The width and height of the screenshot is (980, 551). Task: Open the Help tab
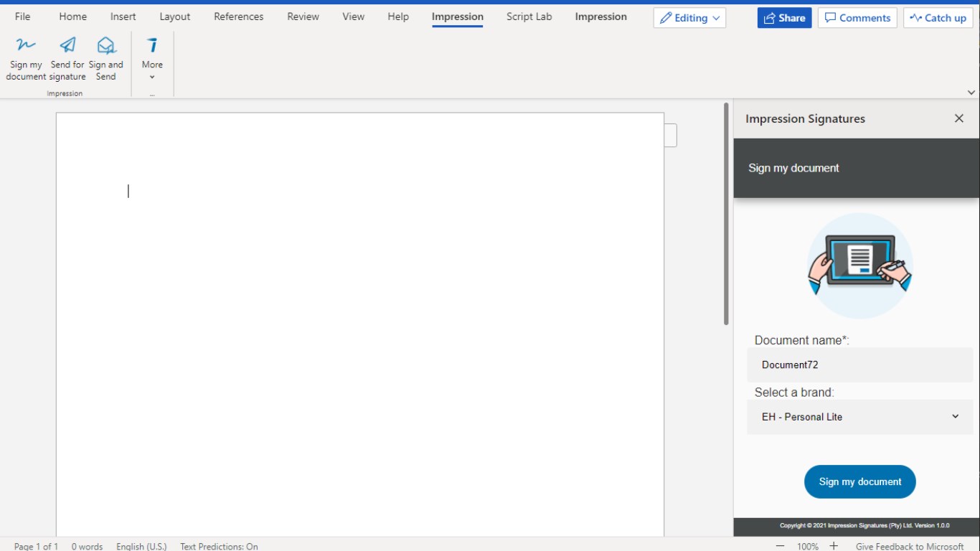tap(398, 17)
